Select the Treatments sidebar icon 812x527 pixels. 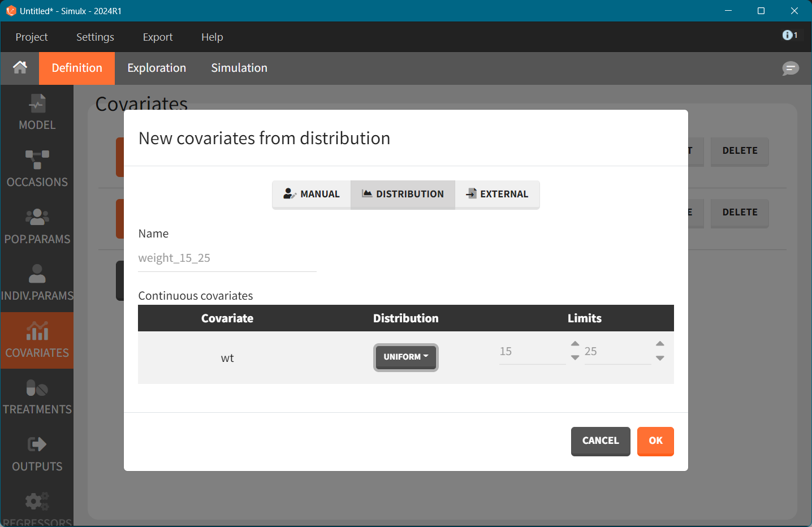coord(37,397)
